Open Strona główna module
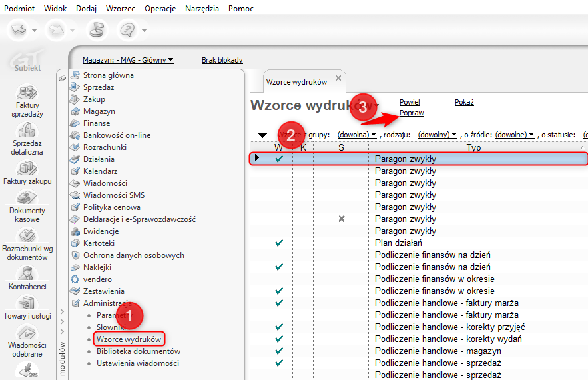This screenshot has width=588, height=380. click(108, 75)
